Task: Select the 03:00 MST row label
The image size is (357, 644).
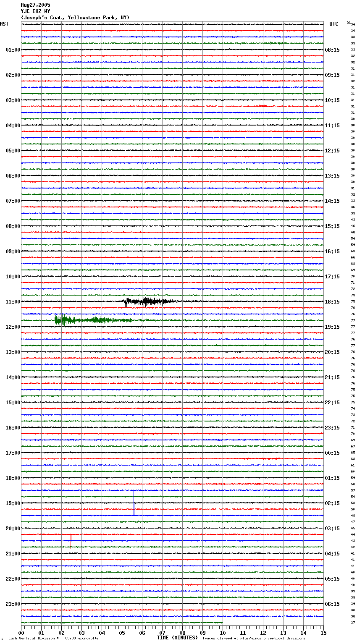Action: pos(13,100)
